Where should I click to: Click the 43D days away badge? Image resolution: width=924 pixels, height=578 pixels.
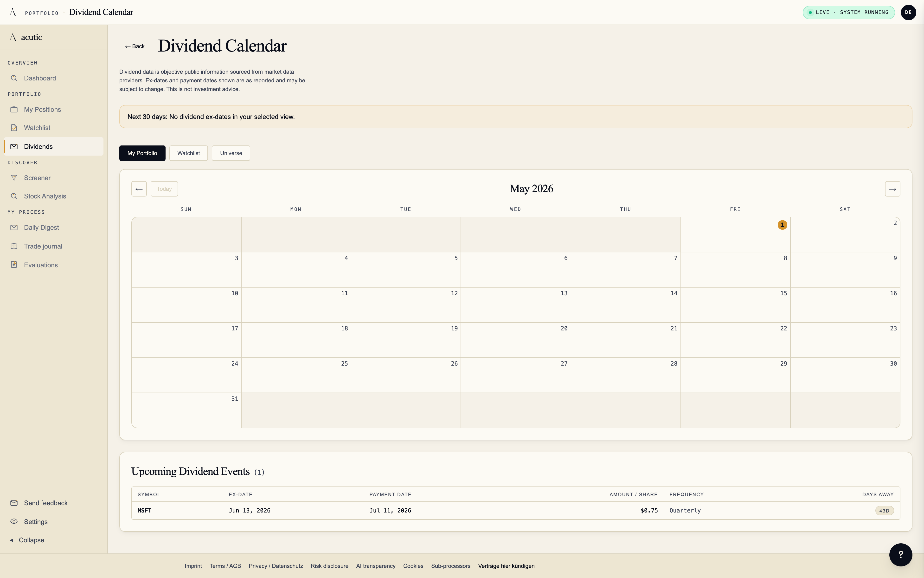click(x=884, y=511)
